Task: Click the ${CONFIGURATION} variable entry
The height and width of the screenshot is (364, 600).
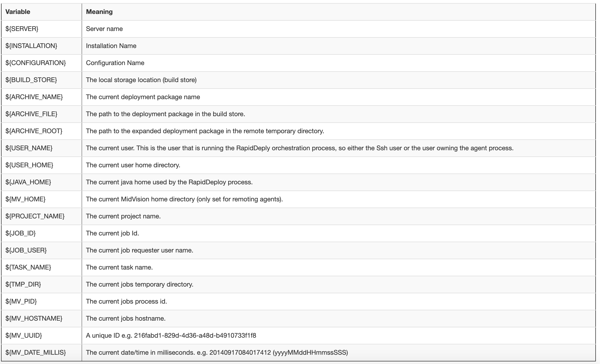Action: 36,63
